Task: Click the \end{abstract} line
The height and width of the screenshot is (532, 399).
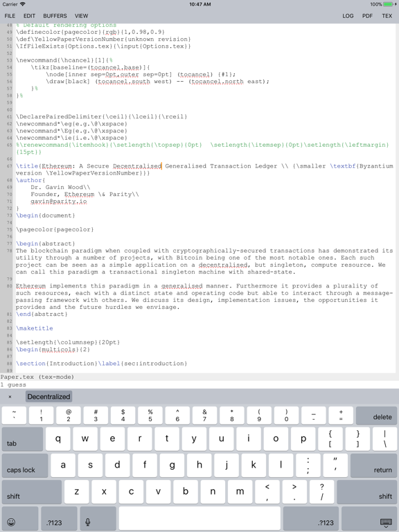Action: click(42, 314)
